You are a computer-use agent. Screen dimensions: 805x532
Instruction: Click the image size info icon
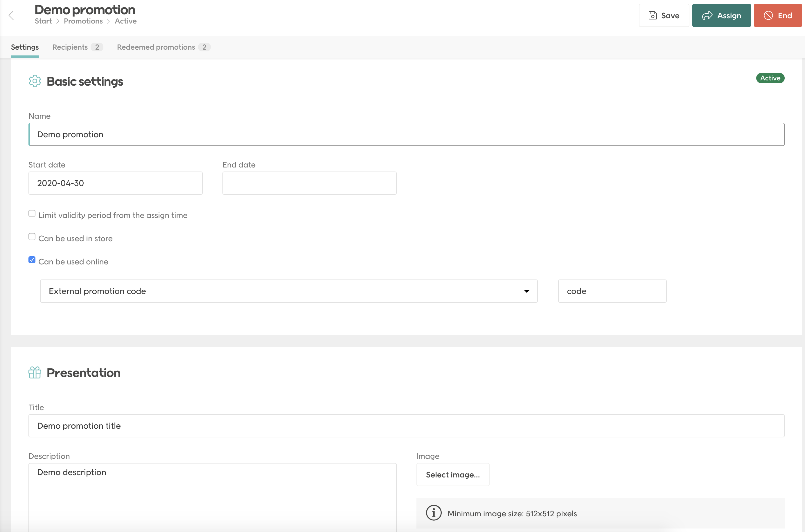[x=433, y=513]
